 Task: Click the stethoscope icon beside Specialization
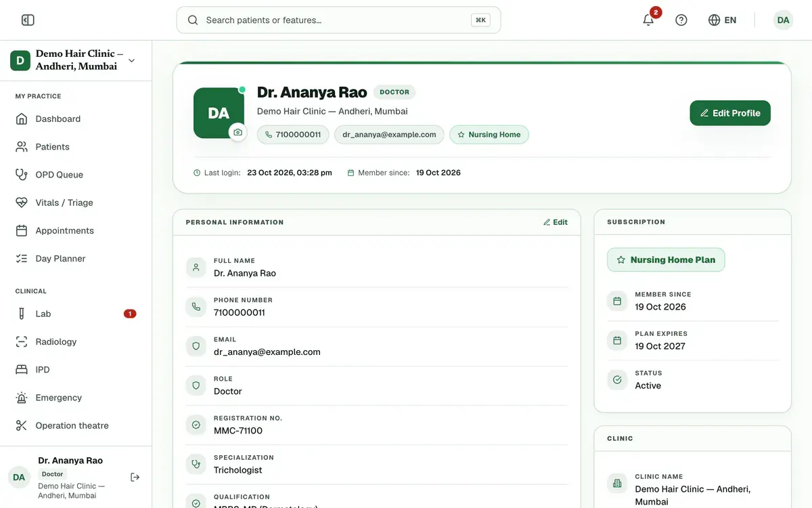[x=196, y=465]
